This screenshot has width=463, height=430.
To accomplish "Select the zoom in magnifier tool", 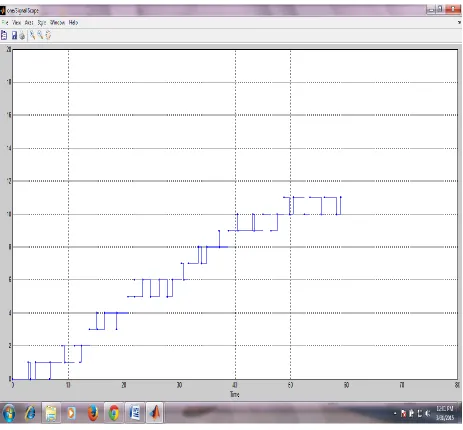I will click(x=32, y=35).
